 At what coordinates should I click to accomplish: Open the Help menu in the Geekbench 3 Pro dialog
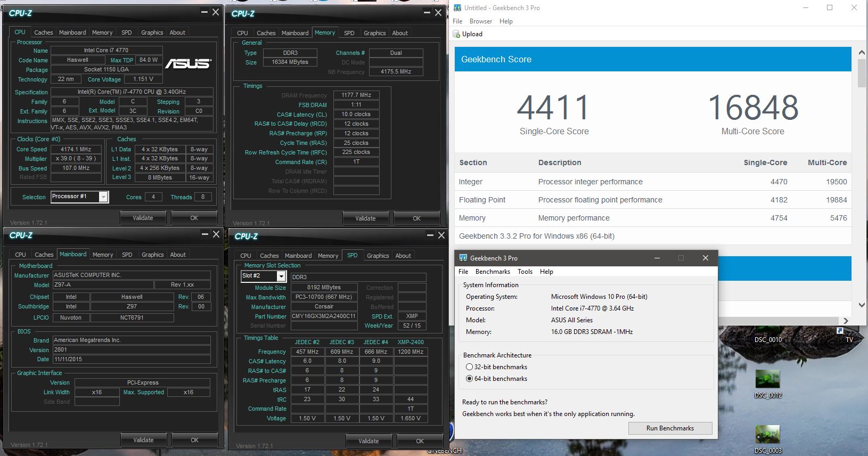pos(546,272)
